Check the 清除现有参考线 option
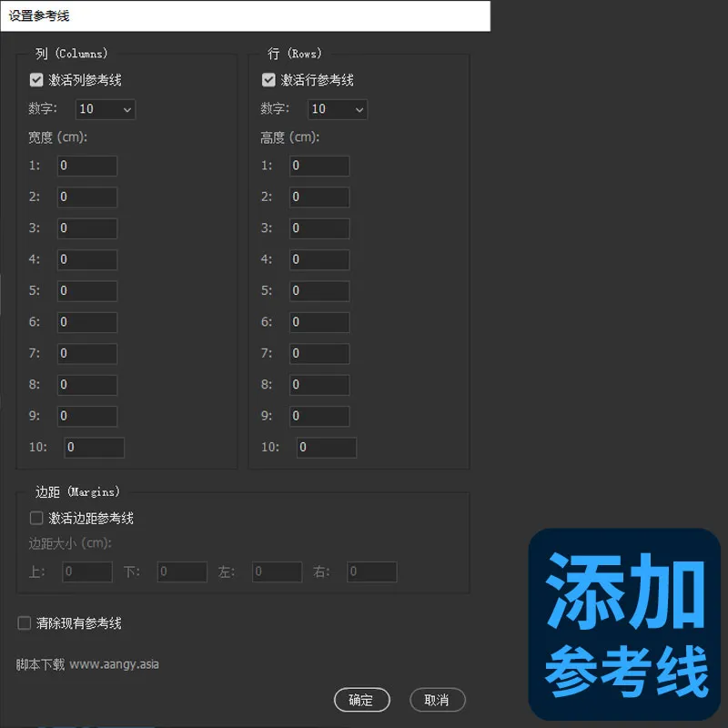The height and width of the screenshot is (728, 728). click(x=24, y=622)
